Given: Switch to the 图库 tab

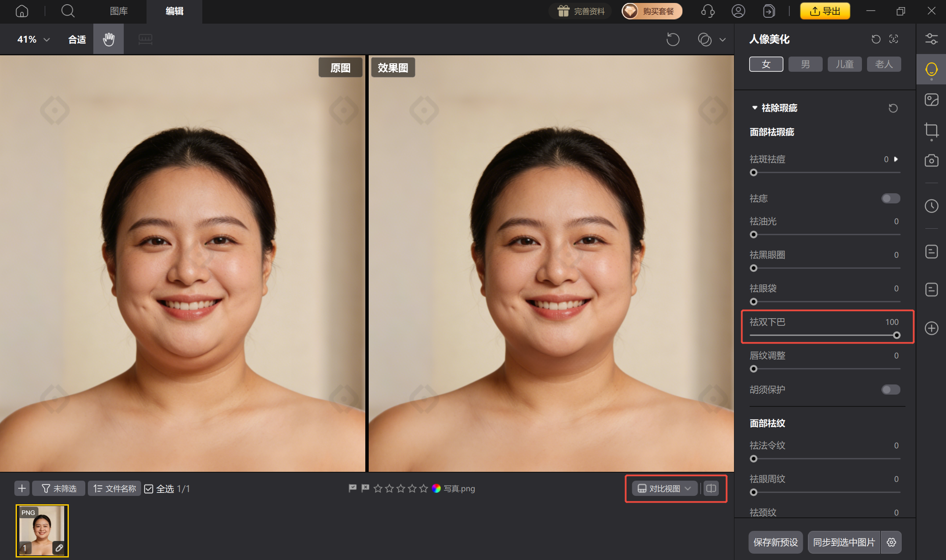Looking at the screenshot, I should [119, 11].
